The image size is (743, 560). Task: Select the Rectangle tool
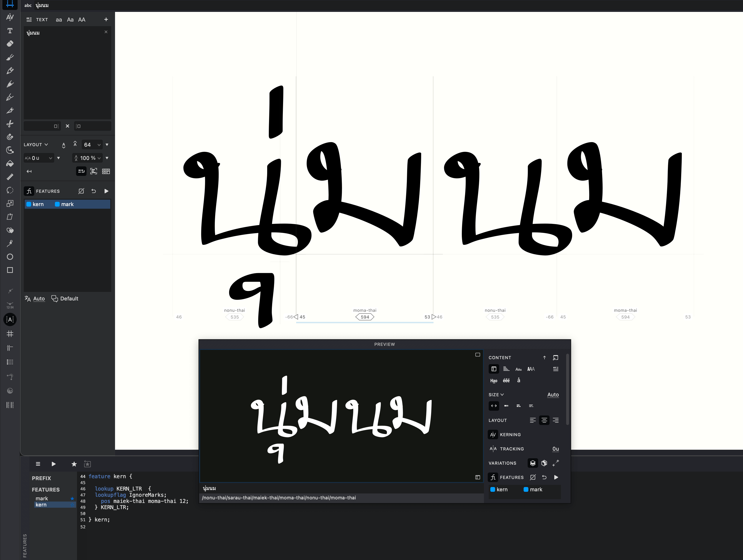click(x=10, y=270)
